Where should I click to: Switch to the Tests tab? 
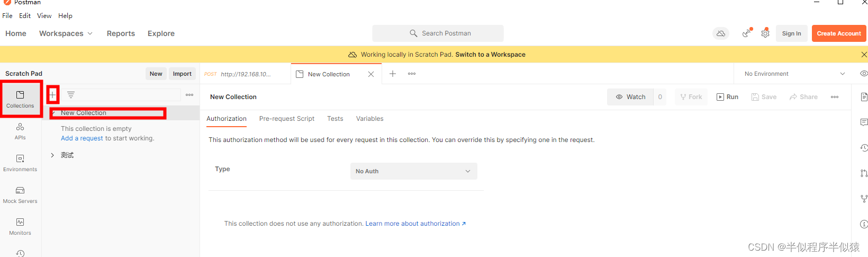point(335,119)
